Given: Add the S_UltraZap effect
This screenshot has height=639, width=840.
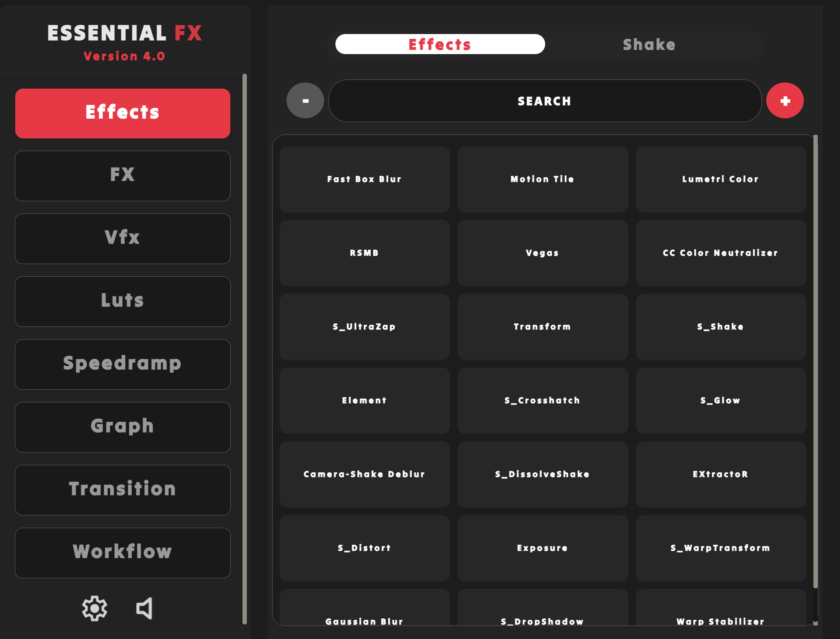Looking at the screenshot, I should coord(365,326).
